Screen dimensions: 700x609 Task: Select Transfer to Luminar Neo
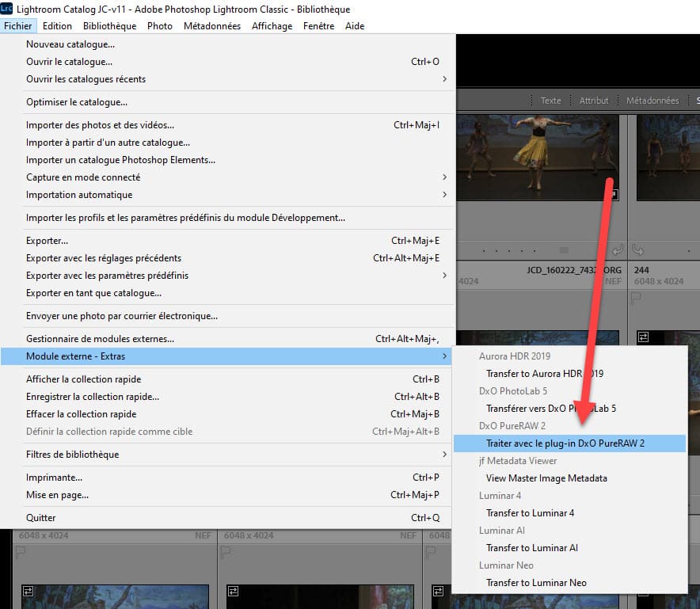(x=569, y=583)
